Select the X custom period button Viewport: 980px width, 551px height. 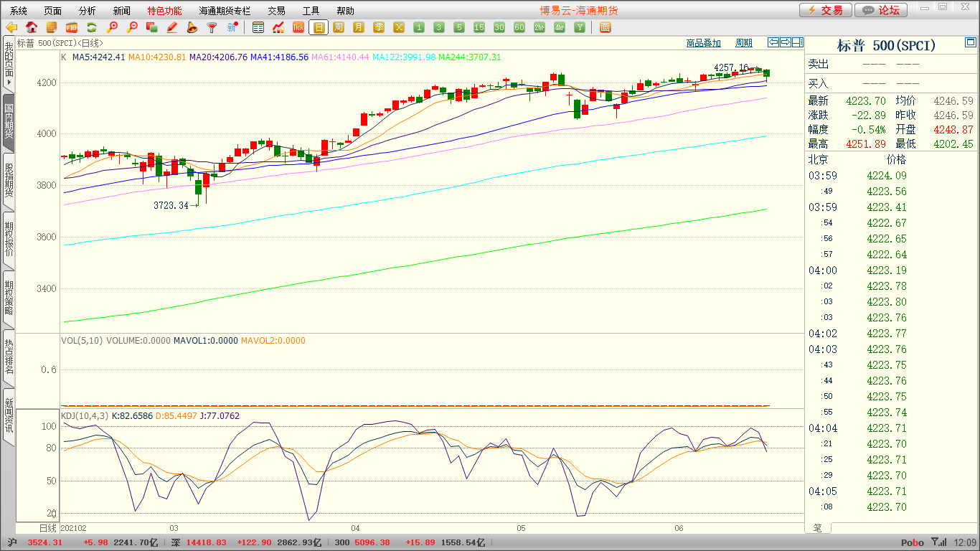(399, 28)
